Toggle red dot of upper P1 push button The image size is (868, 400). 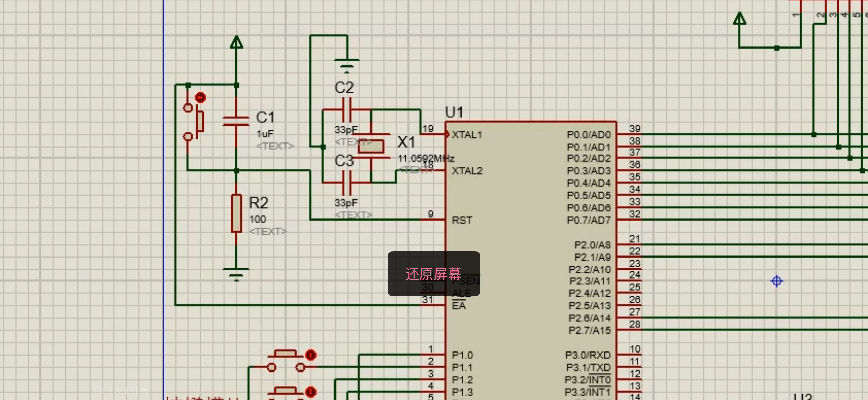click(310, 355)
